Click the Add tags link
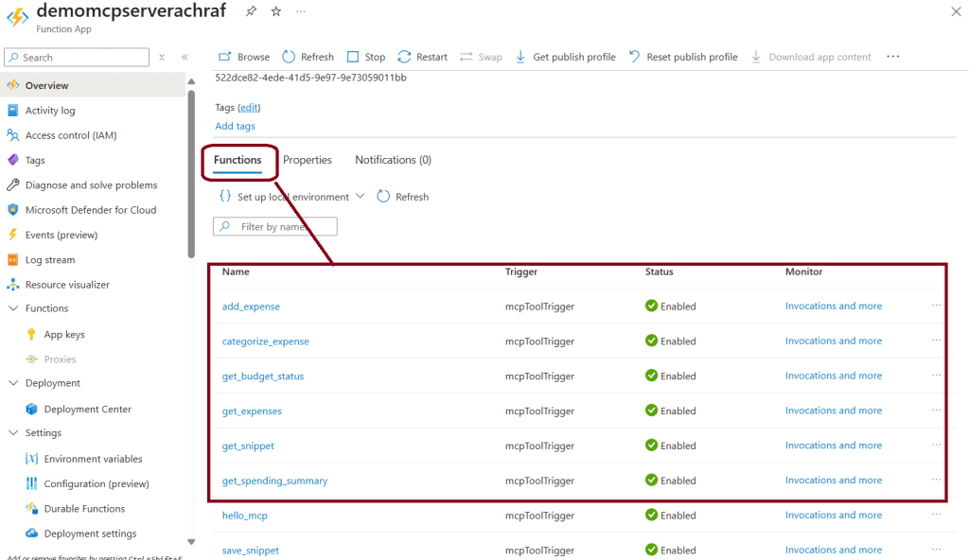The height and width of the screenshot is (560, 969). coord(235,126)
